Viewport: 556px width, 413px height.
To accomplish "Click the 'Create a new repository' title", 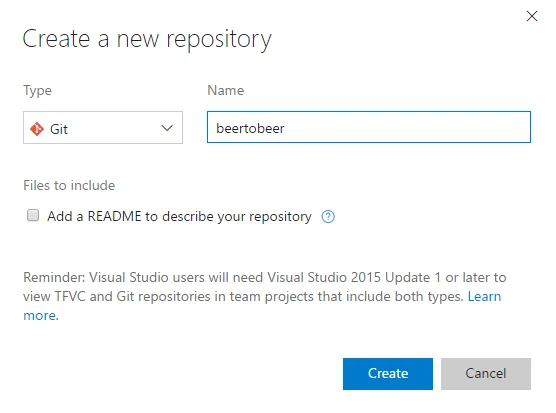I will [x=147, y=39].
